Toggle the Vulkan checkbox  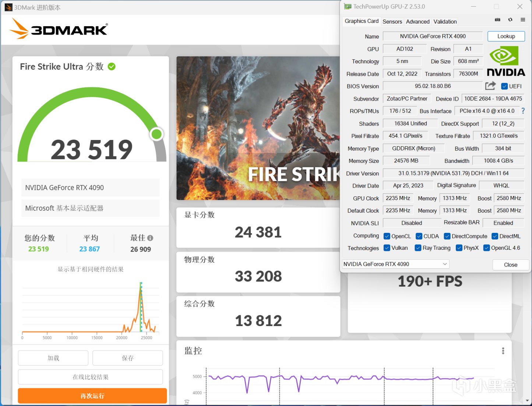click(387, 248)
